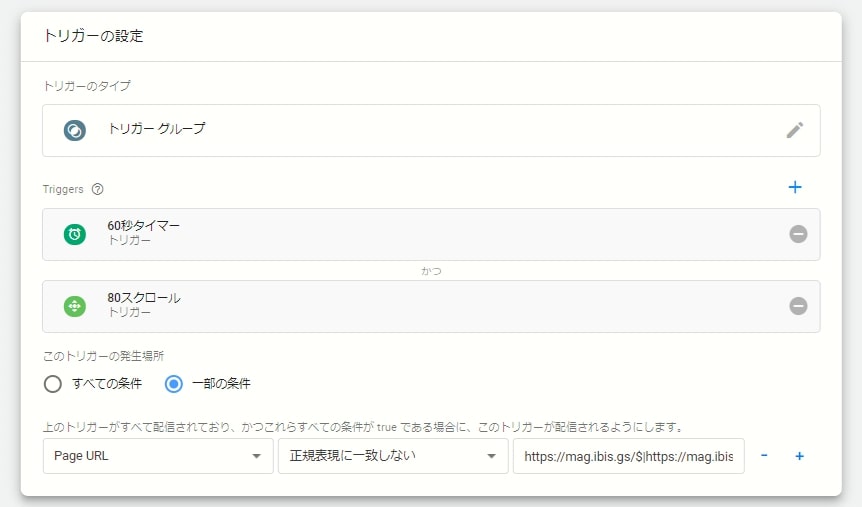Image resolution: width=862 pixels, height=507 pixels.
Task: Click the URL regex value input field
Action: click(628, 456)
